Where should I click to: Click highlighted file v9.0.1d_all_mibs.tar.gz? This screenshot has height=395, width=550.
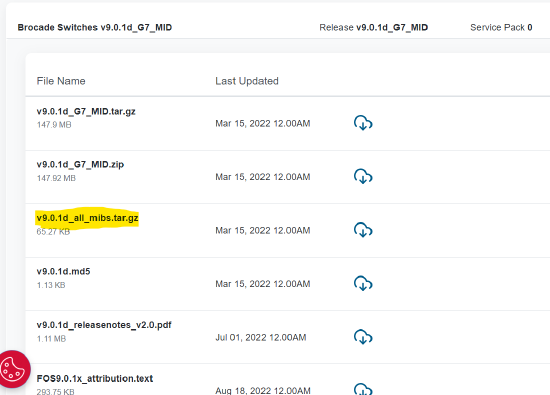87,218
